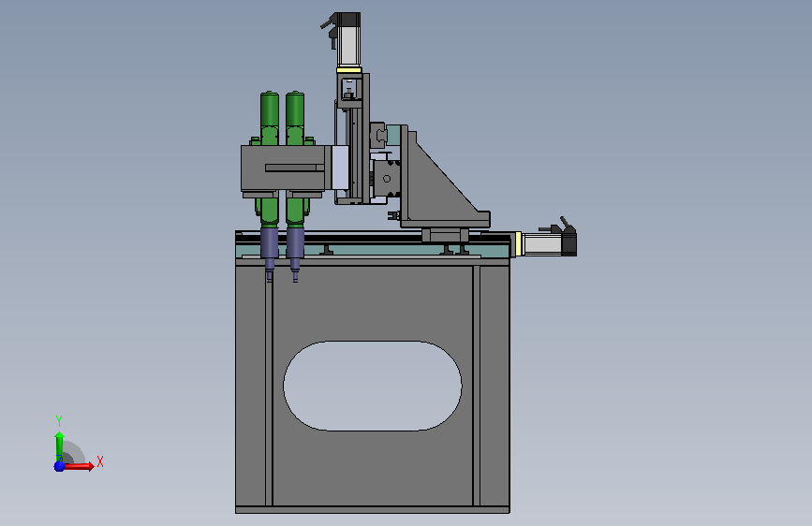Click the green Y axis arrow on the triad
The width and height of the screenshot is (812, 526).
pyautogui.click(x=59, y=446)
